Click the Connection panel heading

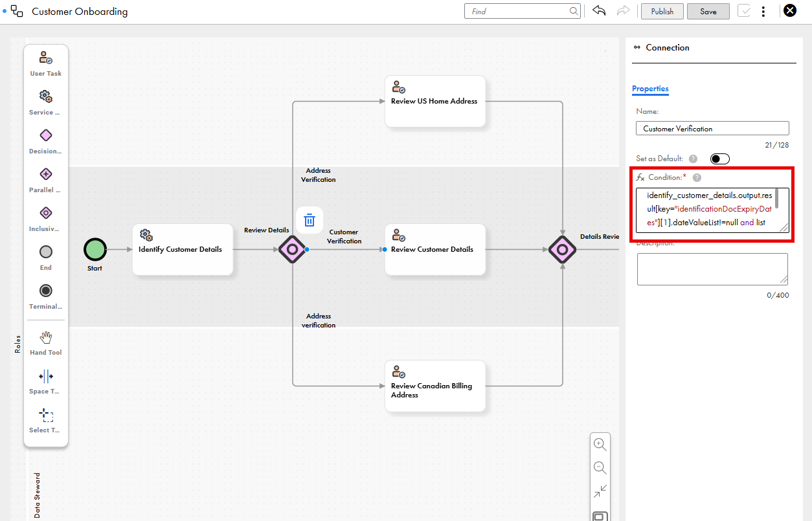[x=668, y=47]
